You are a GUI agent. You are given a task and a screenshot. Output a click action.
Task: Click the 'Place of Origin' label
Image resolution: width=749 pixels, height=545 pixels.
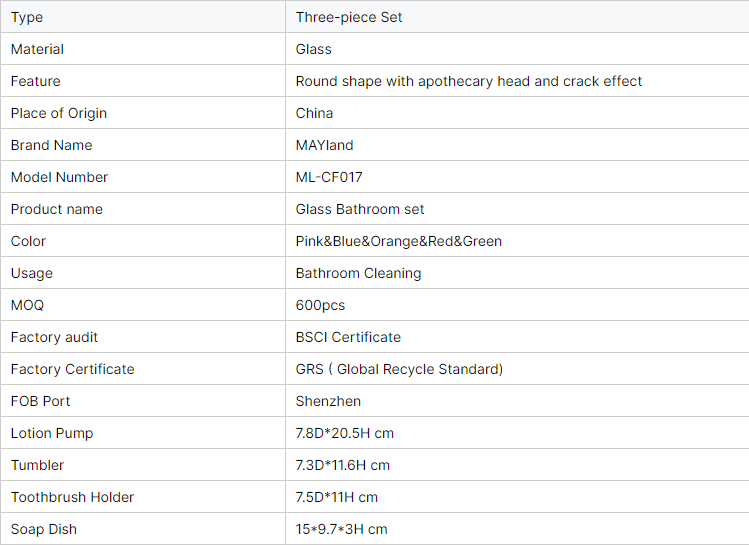coord(59,113)
